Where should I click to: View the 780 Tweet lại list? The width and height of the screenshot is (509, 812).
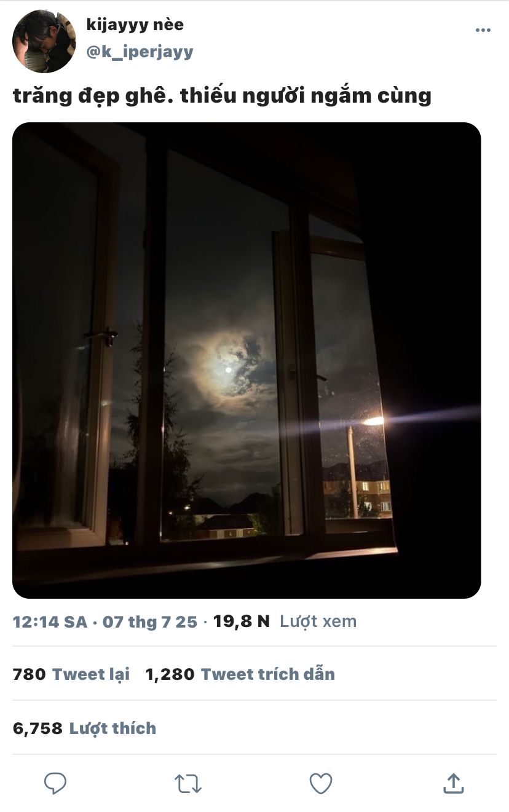(71, 674)
